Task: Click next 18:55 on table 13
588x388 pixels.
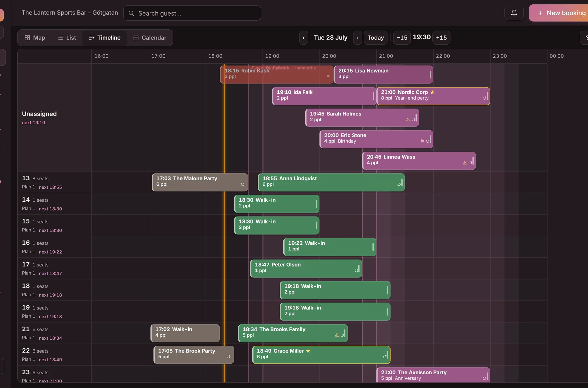Action: tap(50, 187)
